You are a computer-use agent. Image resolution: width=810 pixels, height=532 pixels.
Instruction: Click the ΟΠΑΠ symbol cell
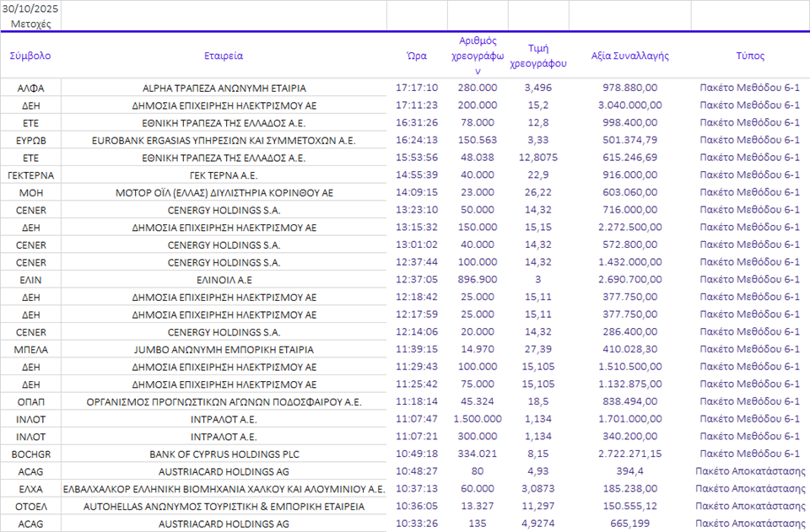point(30,401)
